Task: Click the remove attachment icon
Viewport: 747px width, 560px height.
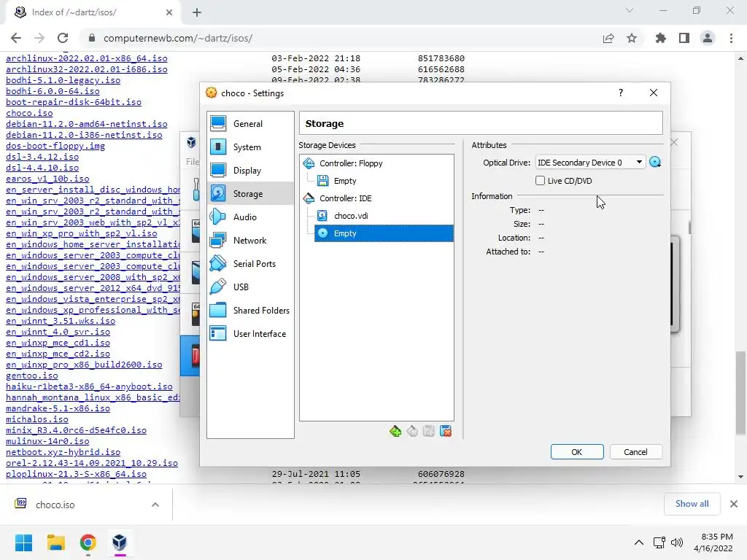Action: coord(446,432)
